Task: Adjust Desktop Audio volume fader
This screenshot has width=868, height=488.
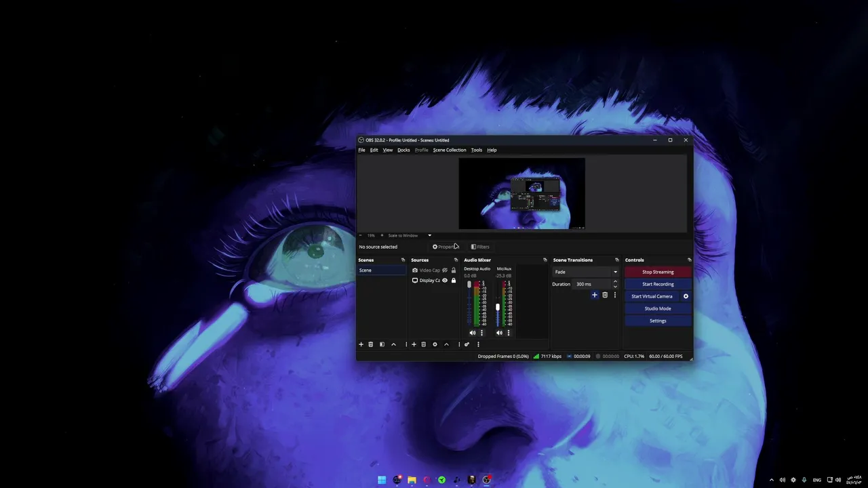Action: point(469,285)
